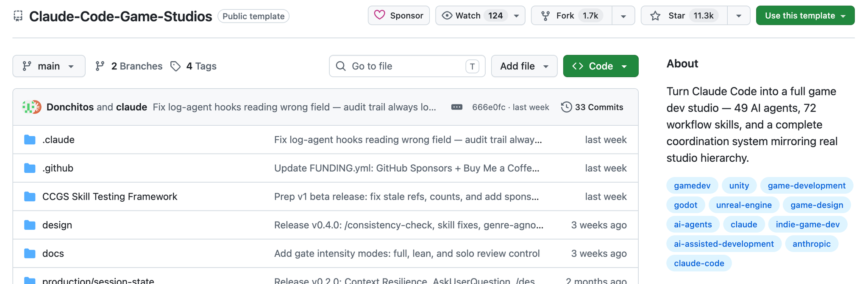Open the Add file dropdown
Image resolution: width=868 pixels, height=284 pixels.
[x=524, y=66]
